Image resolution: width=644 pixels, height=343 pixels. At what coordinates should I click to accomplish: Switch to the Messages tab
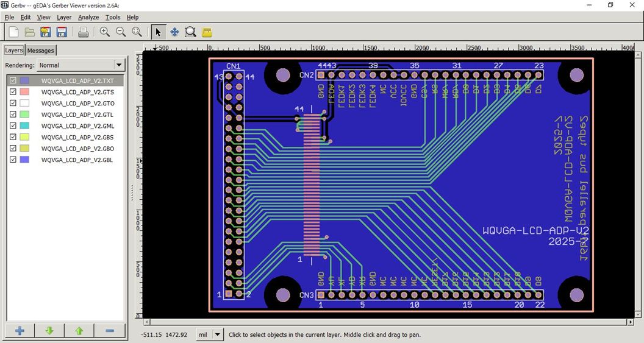tap(40, 51)
